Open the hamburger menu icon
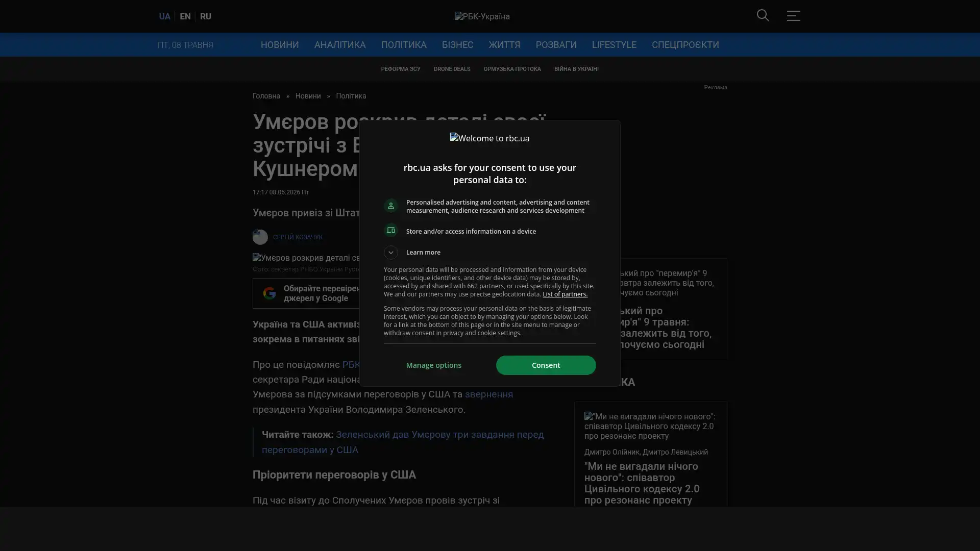 [x=793, y=15]
